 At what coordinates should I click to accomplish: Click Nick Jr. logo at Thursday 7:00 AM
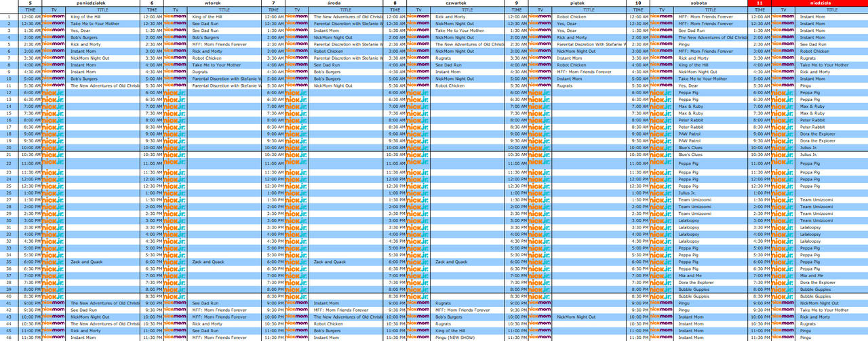coord(419,106)
